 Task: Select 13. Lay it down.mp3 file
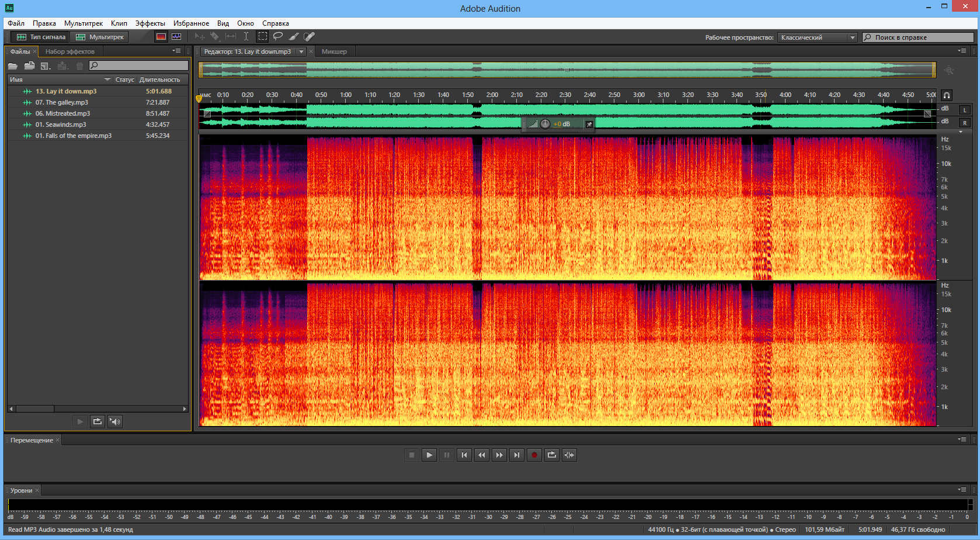(x=98, y=91)
